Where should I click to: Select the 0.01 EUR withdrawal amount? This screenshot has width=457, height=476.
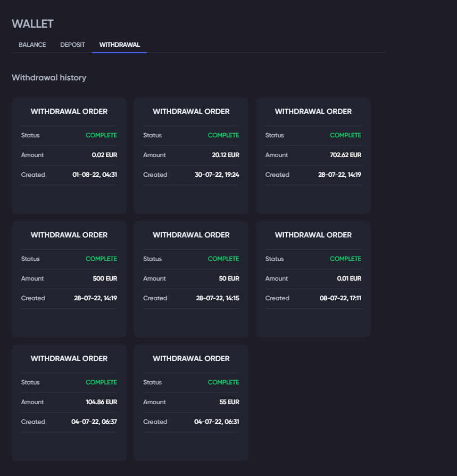click(349, 278)
